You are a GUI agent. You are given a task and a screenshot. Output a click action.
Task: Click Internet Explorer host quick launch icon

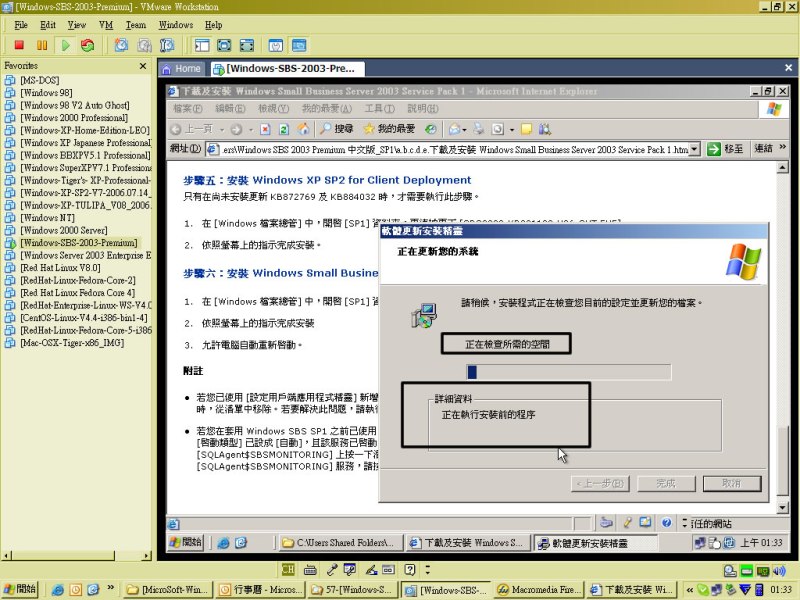58,590
